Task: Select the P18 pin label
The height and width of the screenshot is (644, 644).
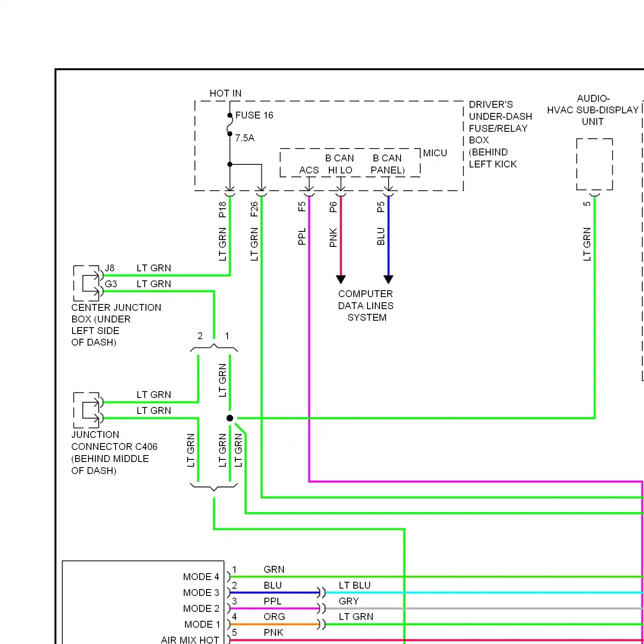Action: pyautogui.click(x=222, y=210)
